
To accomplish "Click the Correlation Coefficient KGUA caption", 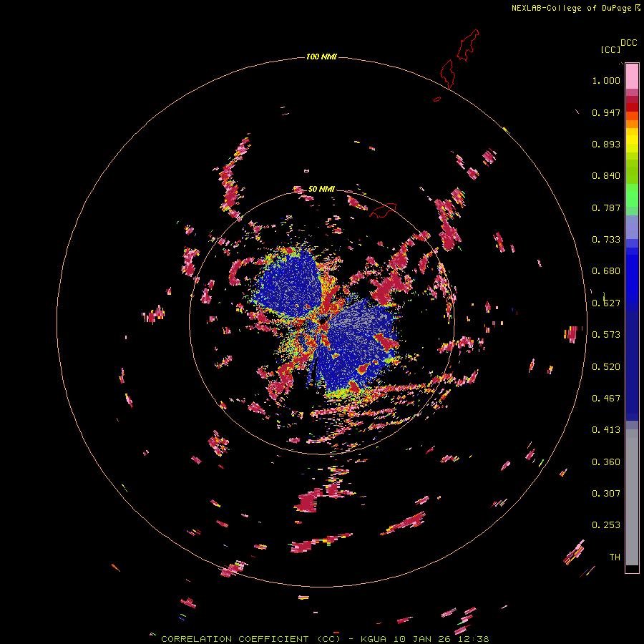I will pyautogui.click(x=325, y=639).
